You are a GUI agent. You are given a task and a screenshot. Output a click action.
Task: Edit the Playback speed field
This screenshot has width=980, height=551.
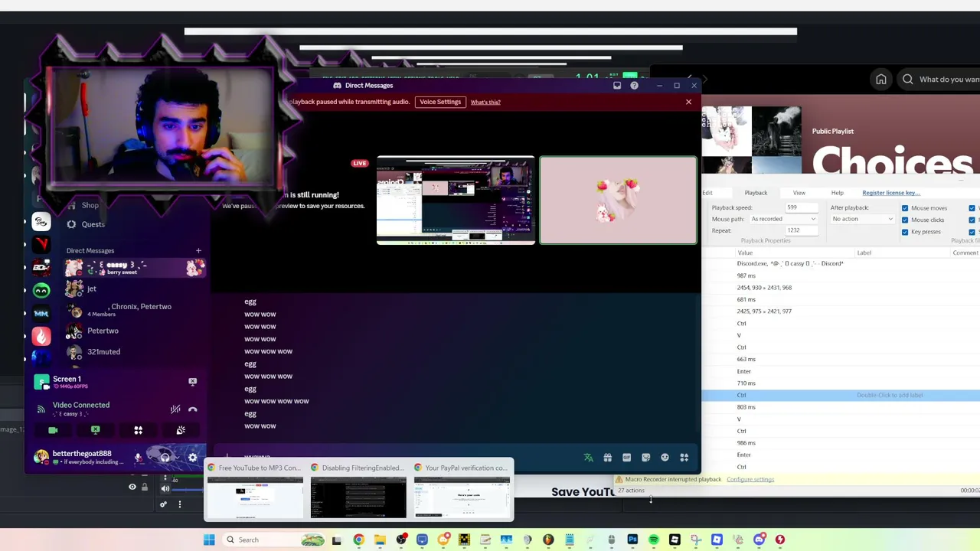click(x=801, y=207)
